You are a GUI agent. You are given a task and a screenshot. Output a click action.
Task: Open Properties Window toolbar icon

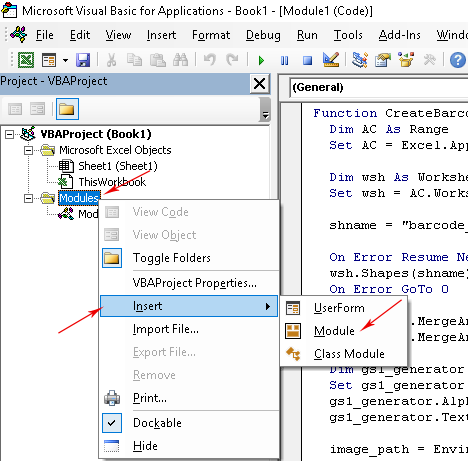tap(383, 60)
